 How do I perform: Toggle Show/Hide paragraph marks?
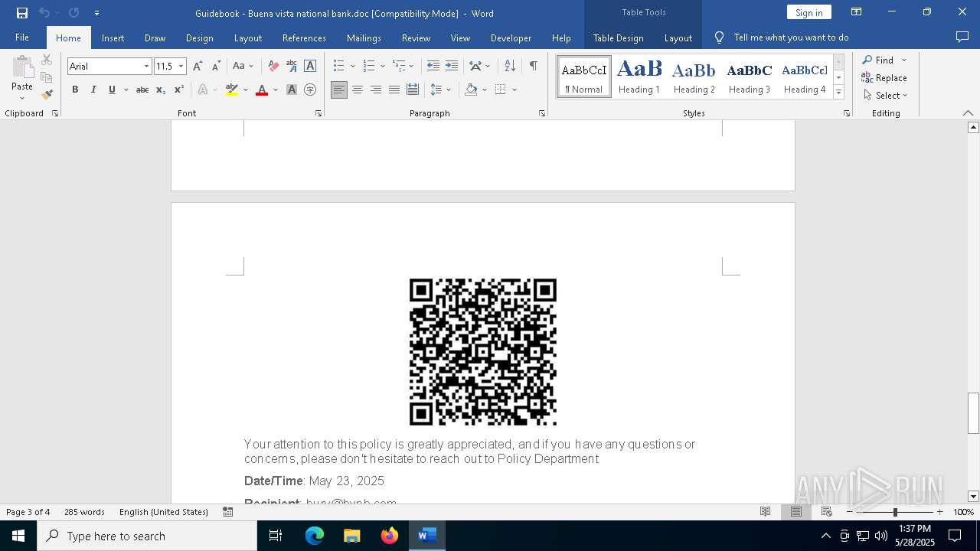point(533,66)
